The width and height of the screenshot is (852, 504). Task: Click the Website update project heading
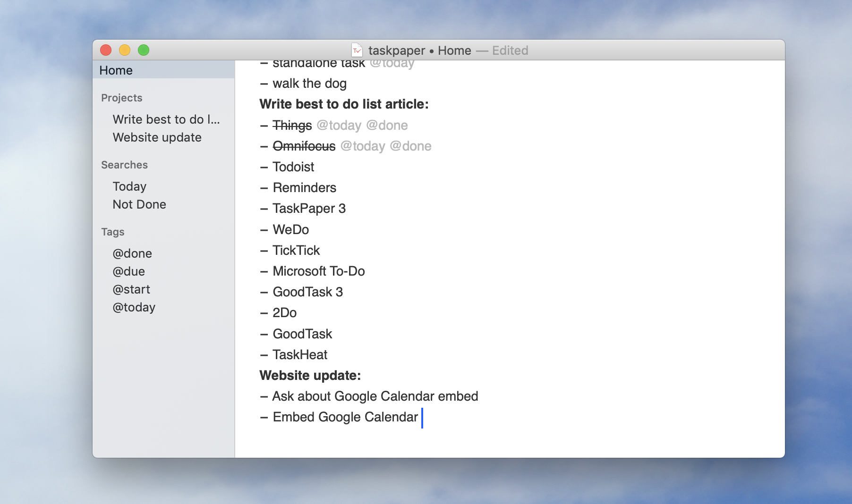(310, 376)
